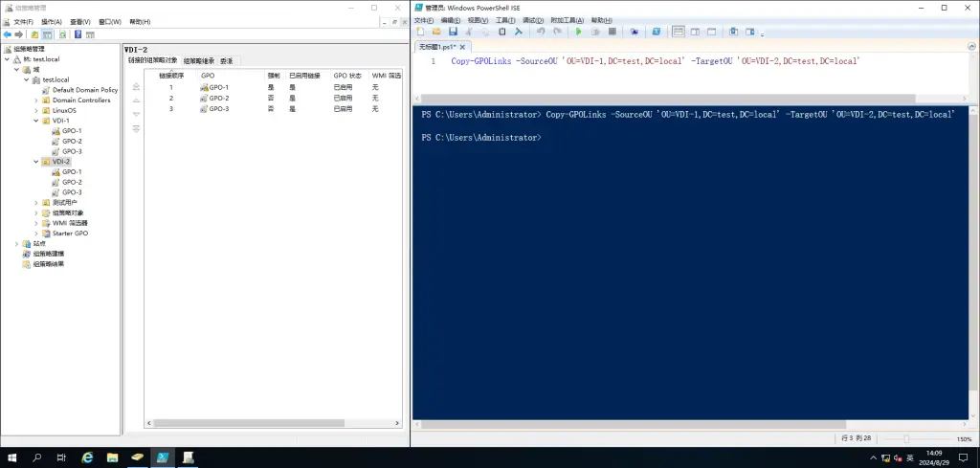Expand the Starter GPO node
This screenshot has width=980, height=468.
[36, 234]
